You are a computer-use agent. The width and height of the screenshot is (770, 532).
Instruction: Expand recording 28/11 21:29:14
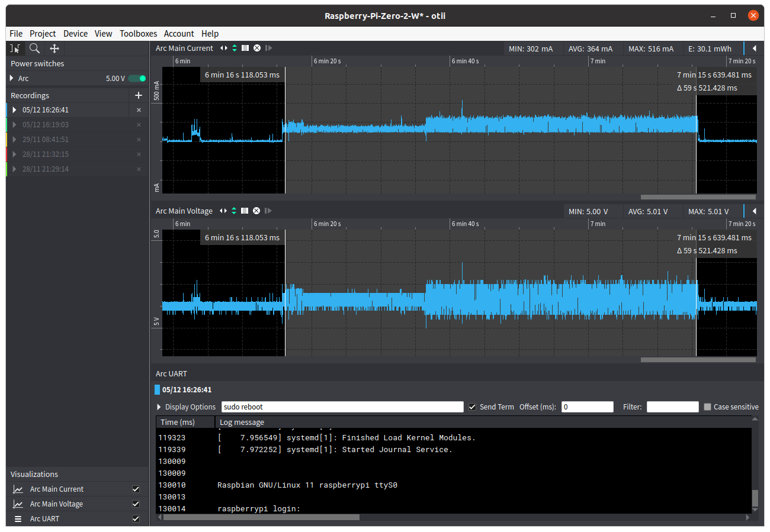pyautogui.click(x=15, y=169)
